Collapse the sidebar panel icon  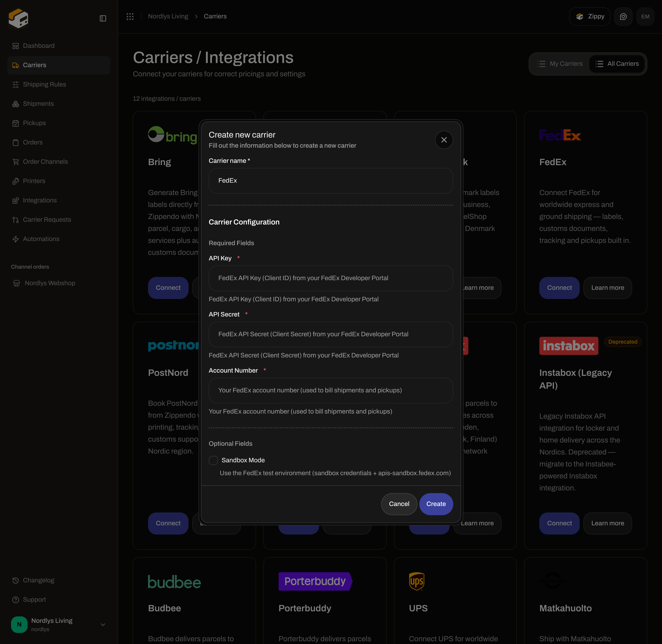click(x=103, y=18)
